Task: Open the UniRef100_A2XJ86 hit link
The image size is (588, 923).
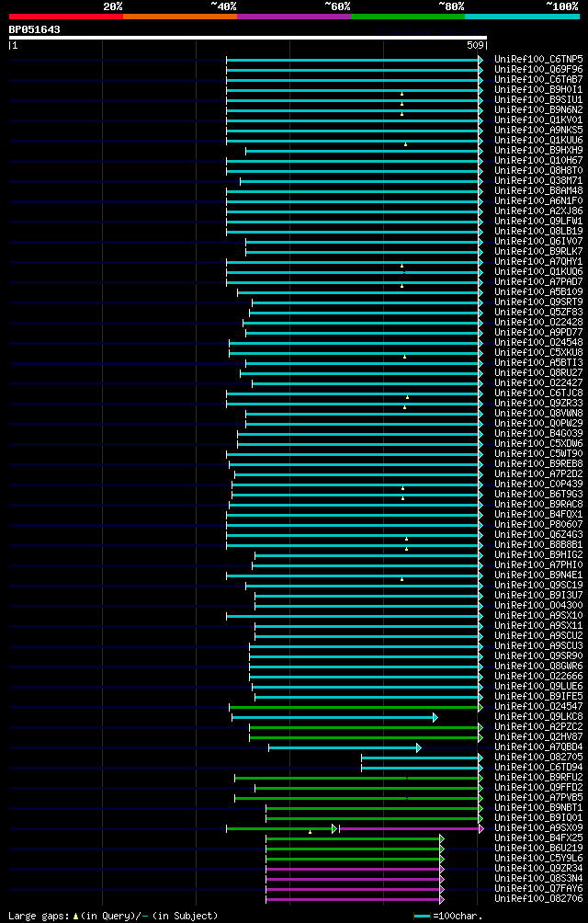Action: (x=538, y=211)
